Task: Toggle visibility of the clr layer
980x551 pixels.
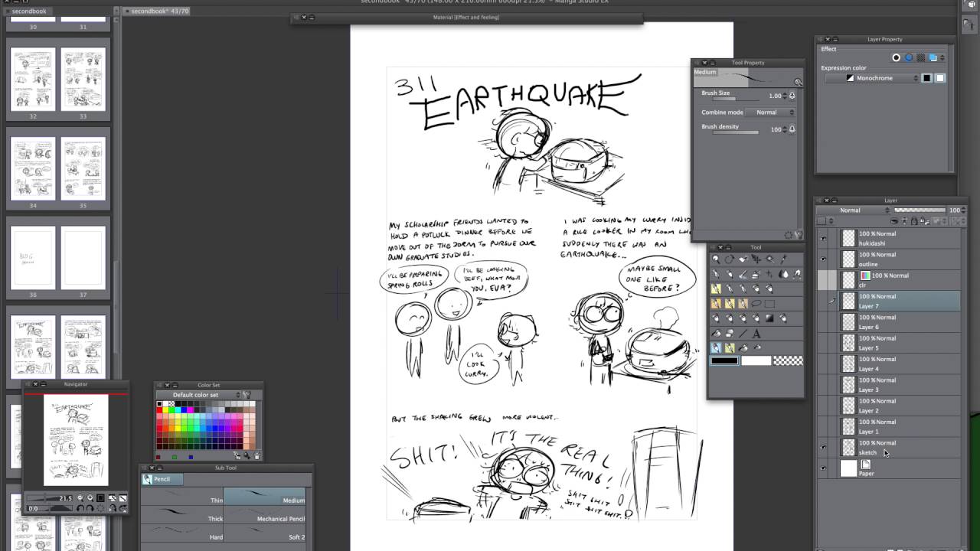Action: tap(823, 280)
